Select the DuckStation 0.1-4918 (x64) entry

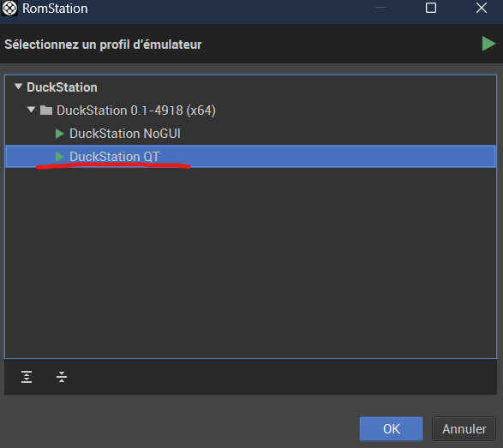pyautogui.click(x=136, y=111)
